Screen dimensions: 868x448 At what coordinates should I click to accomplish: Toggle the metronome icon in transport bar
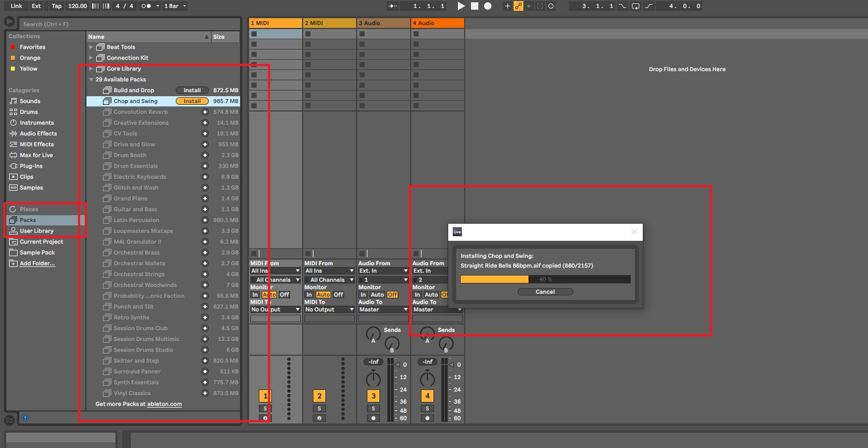(146, 6)
